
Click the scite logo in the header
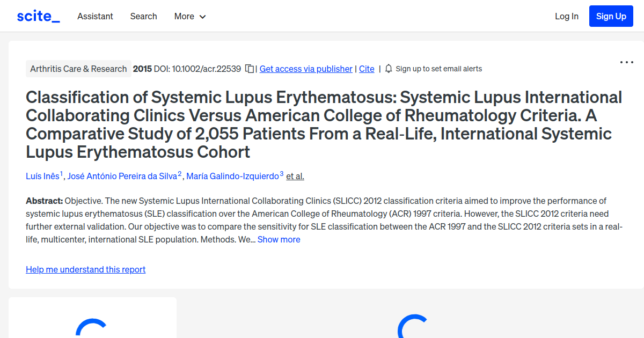coord(38,16)
